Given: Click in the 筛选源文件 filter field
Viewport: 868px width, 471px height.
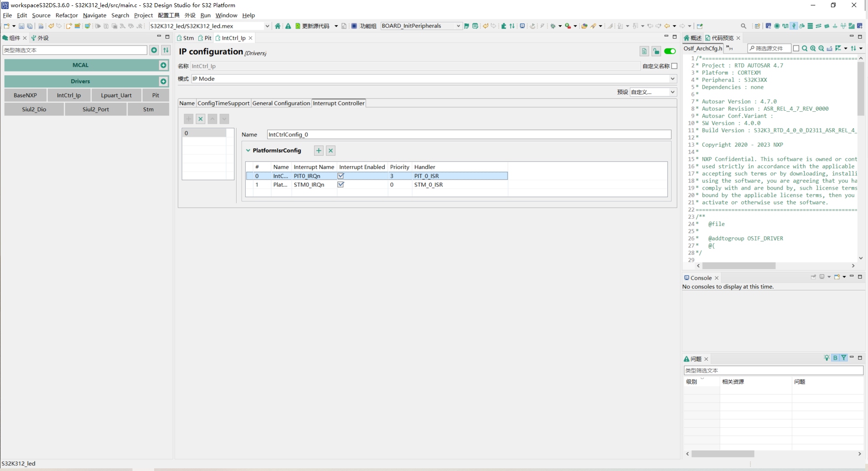Looking at the screenshot, I should [768, 48].
